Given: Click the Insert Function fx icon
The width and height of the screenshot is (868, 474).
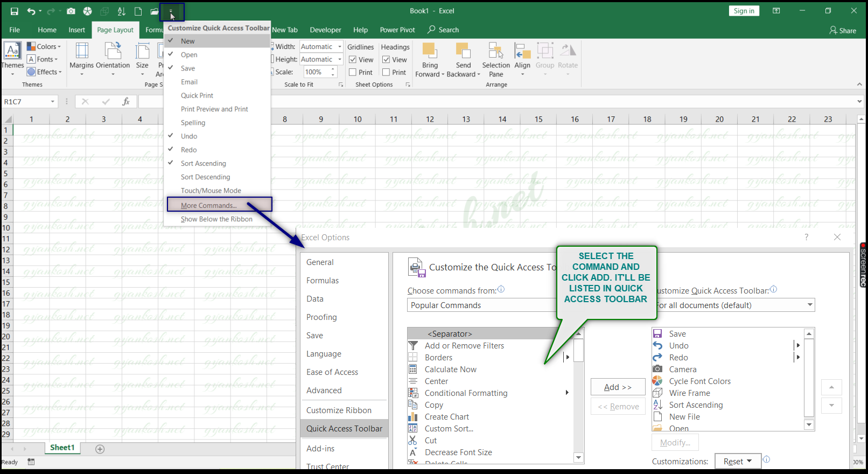Looking at the screenshot, I should coord(125,101).
